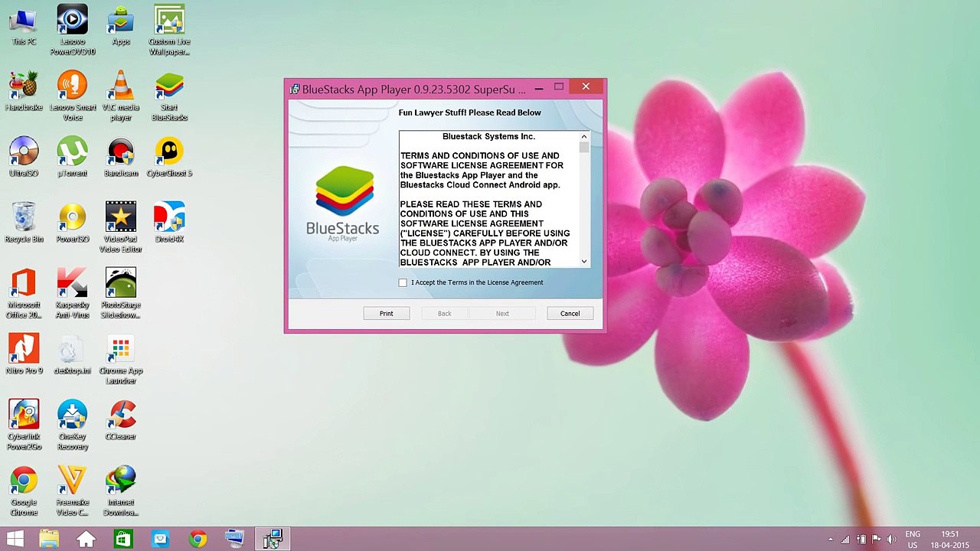Open the battery power tray icon

861,540
